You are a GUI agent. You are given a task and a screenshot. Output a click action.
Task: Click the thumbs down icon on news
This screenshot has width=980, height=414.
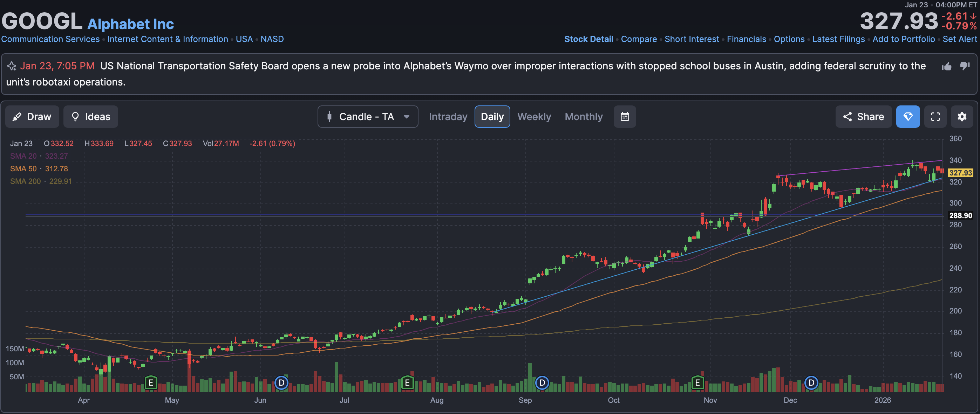tap(965, 66)
